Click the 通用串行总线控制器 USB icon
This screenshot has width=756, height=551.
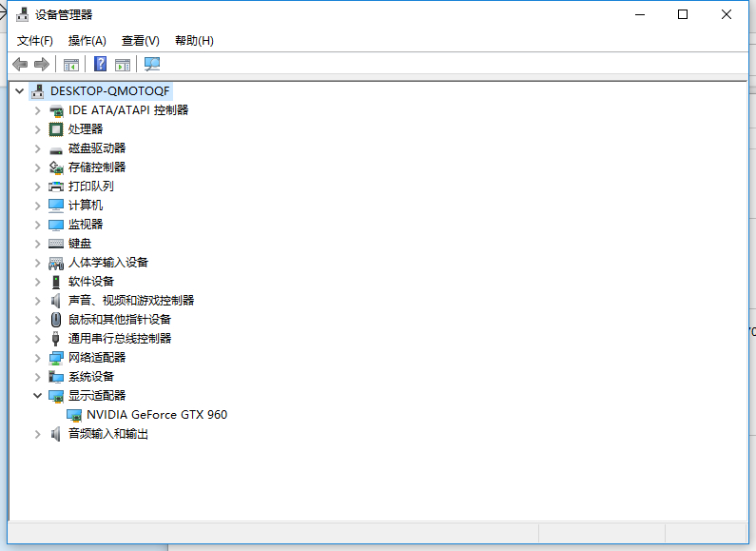(56, 339)
